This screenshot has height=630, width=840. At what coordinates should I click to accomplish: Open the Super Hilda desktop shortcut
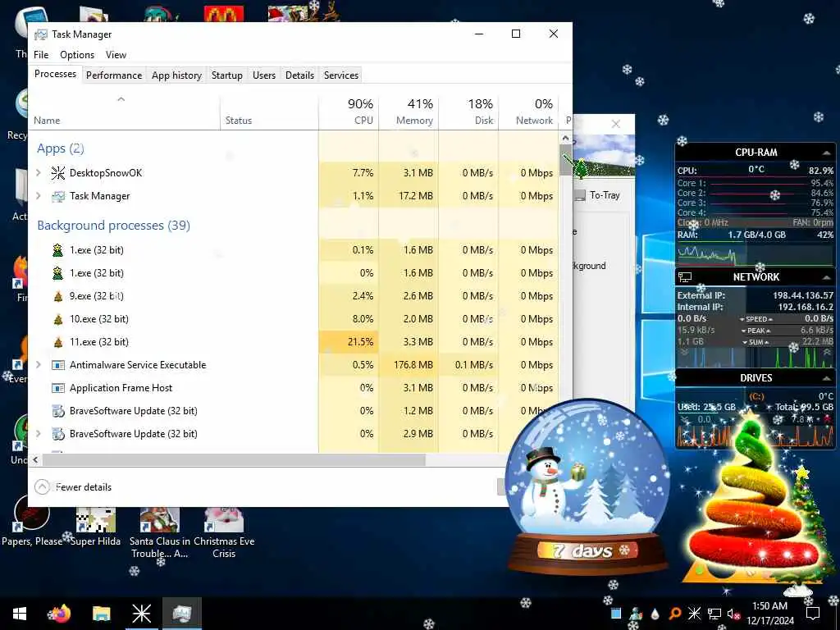95,527
